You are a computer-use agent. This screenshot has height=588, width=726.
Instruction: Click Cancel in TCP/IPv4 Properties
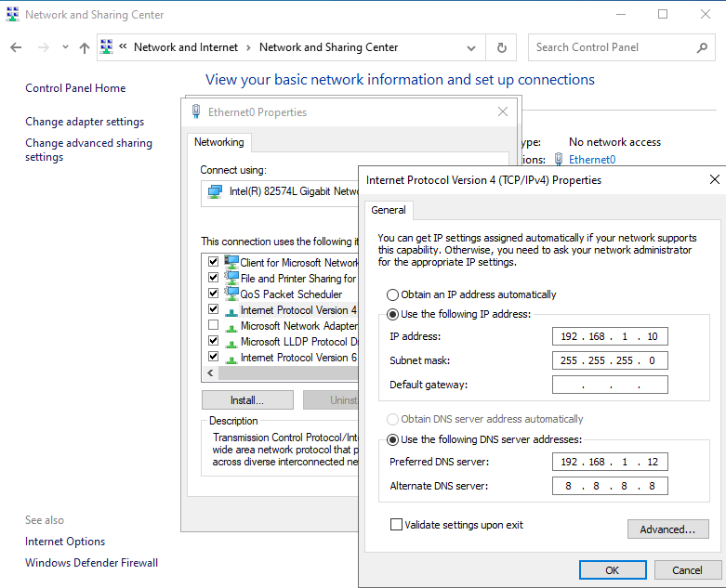(x=687, y=570)
